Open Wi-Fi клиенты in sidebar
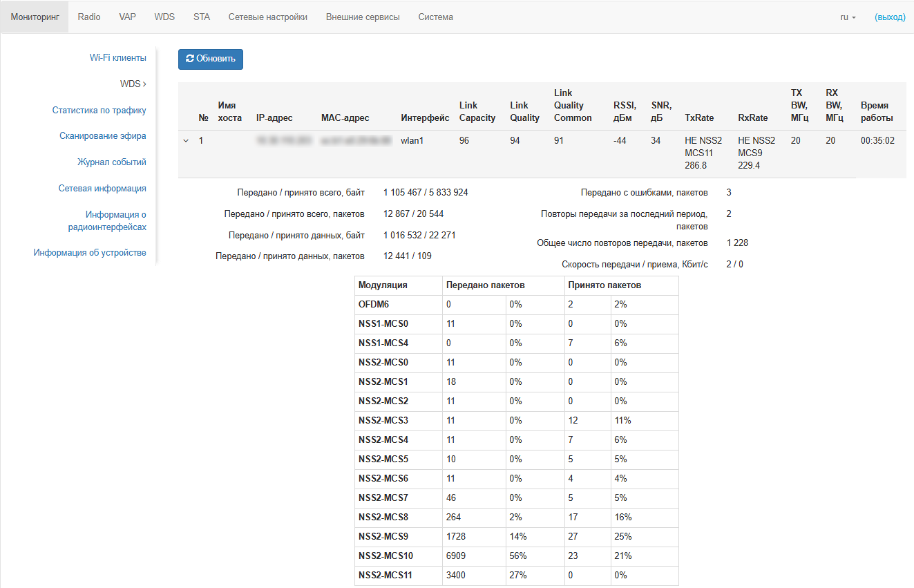 pos(117,58)
